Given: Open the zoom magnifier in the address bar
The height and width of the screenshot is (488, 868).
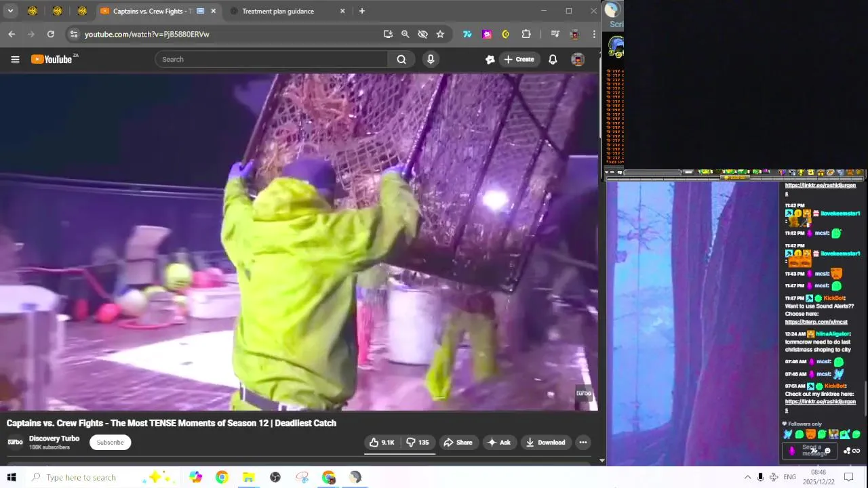Looking at the screenshot, I should coord(405,34).
